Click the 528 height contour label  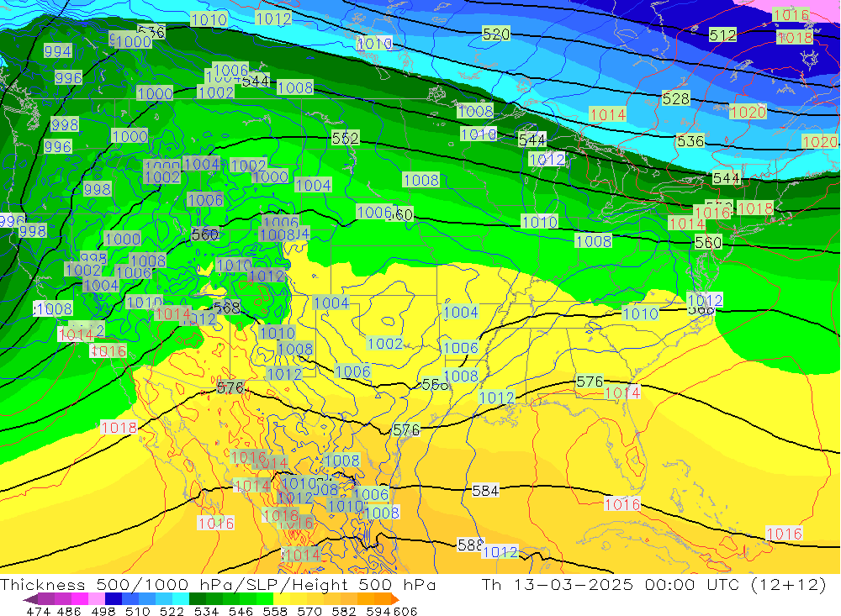[676, 98]
